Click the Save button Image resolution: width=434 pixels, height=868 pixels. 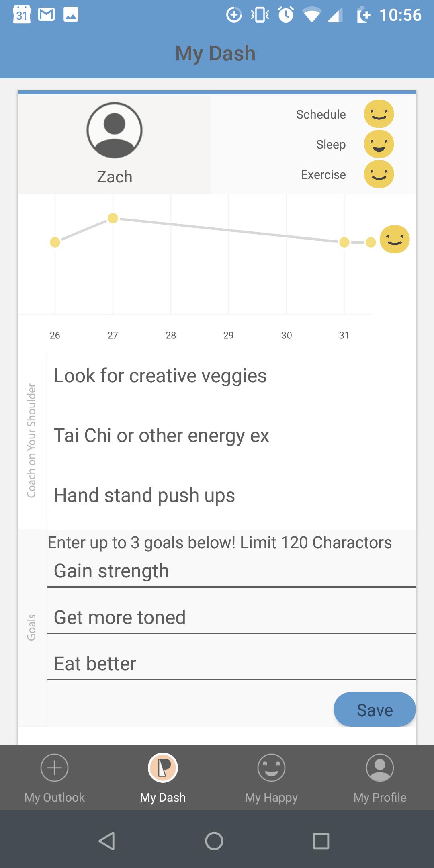click(x=375, y=709)
